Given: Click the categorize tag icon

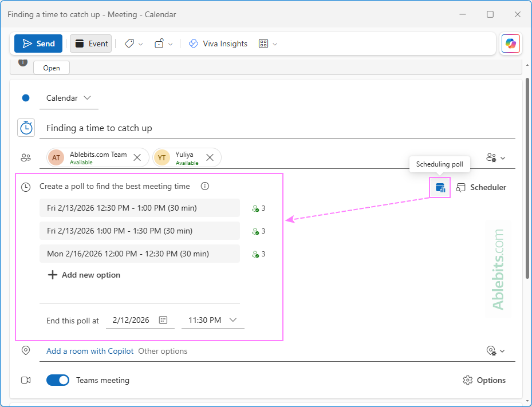Looking at the screenshot, I should click(129, 44).
